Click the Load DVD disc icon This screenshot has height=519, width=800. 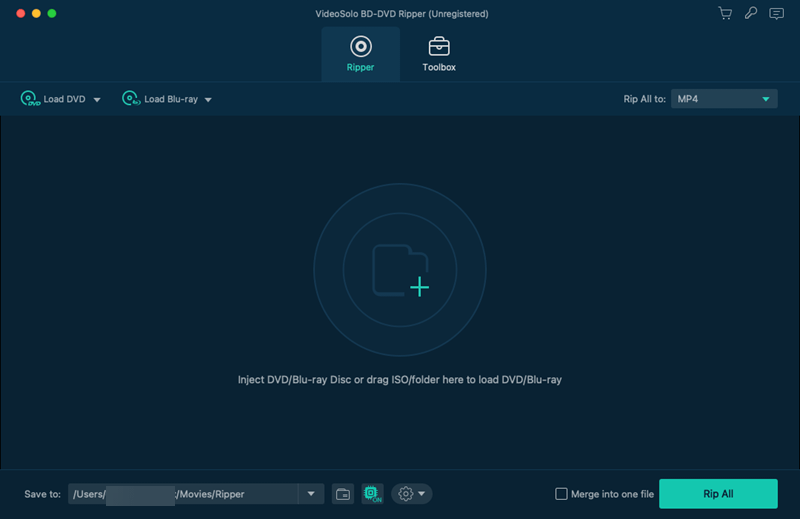point(30,98)
